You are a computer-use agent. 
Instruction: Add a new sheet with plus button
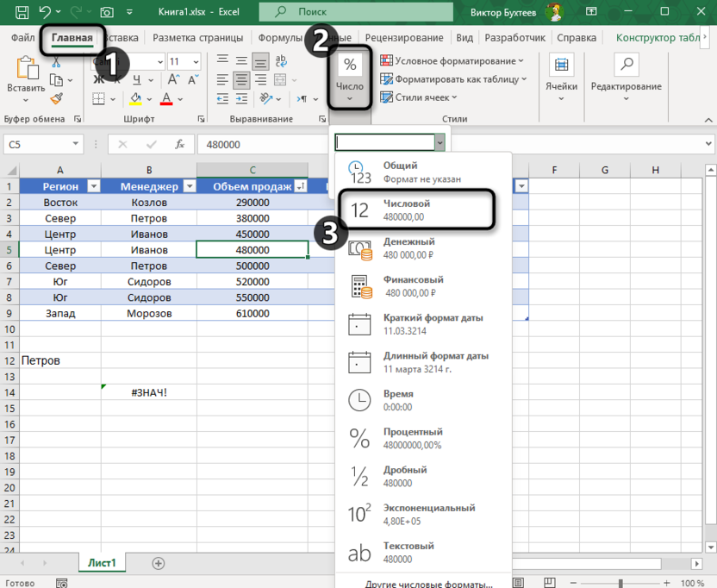pyautogui.click(x=158, y=563)
